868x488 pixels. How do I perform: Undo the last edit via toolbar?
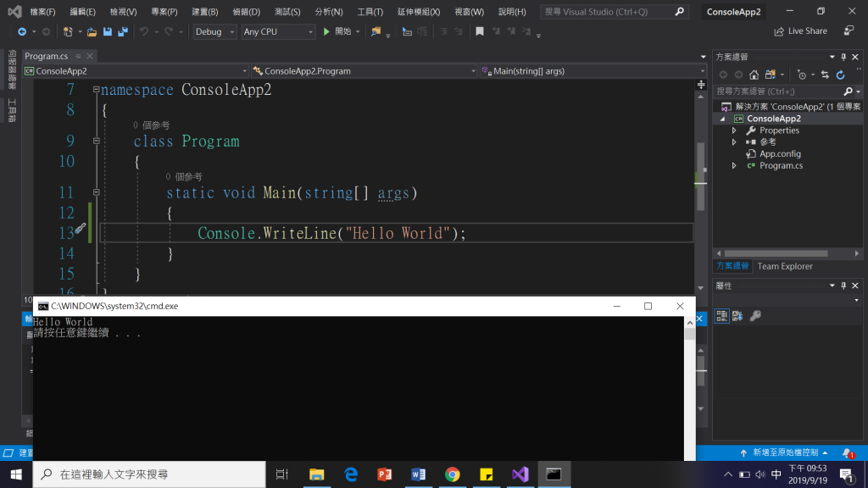(x=144, y=31)
